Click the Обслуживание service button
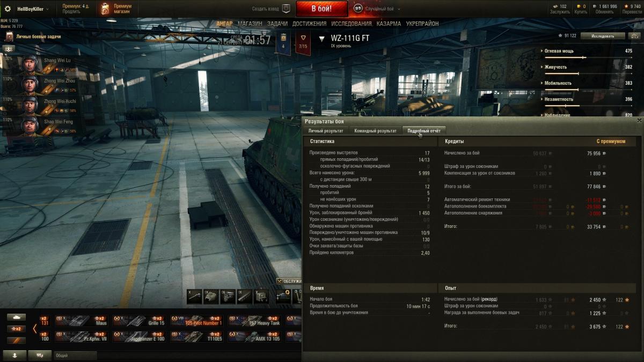The width and height of the screenshot is (644, 362). [289, 281]
